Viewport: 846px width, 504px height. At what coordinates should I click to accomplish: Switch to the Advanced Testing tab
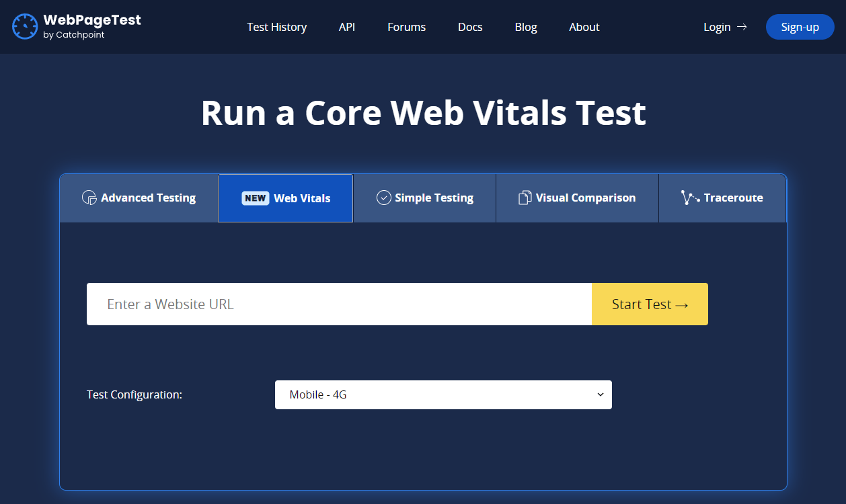[139, 198]
